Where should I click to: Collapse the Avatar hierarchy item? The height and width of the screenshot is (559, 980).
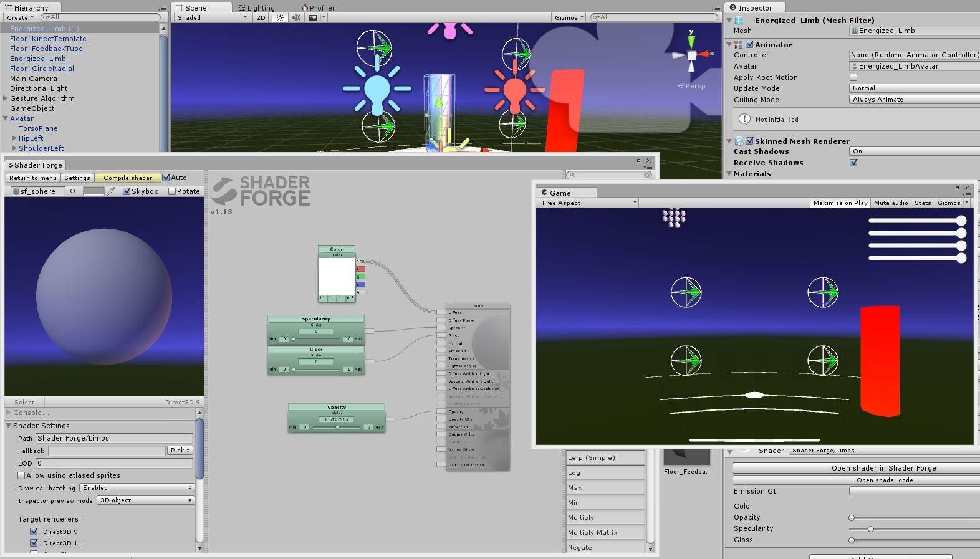(6, 118)
